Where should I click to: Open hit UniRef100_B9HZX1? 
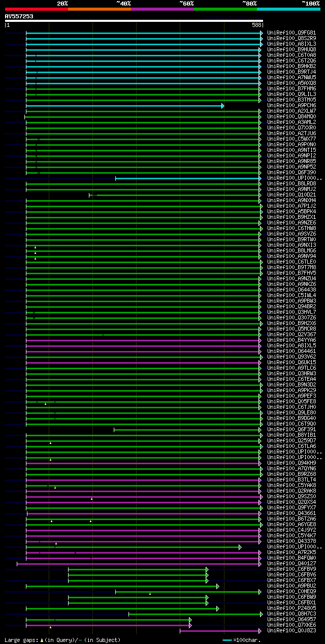click(291, 217)
